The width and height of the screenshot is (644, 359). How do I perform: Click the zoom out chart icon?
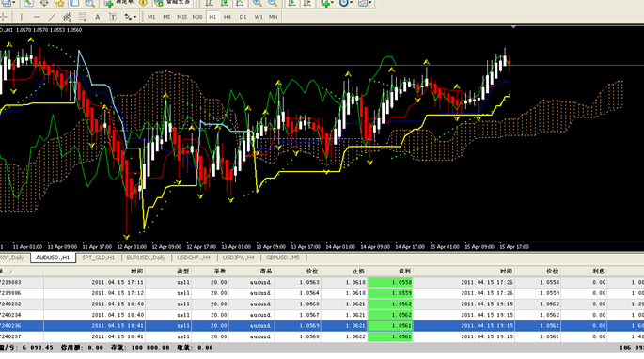273,3
